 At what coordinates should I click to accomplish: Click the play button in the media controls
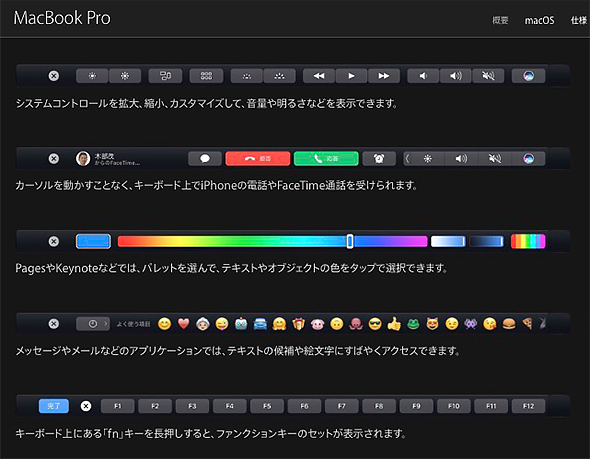(x=351, y=76)
